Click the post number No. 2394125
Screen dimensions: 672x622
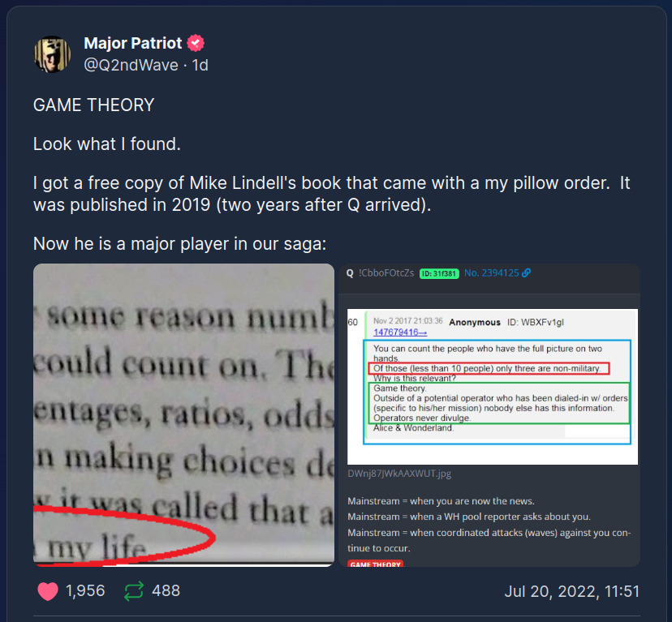click(x=492, y=272)
